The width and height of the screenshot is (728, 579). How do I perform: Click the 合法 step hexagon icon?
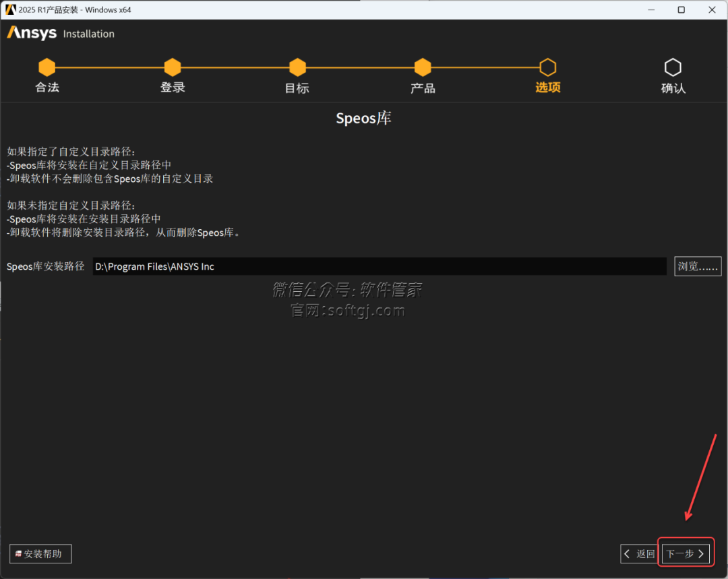[x=47, y=67]
